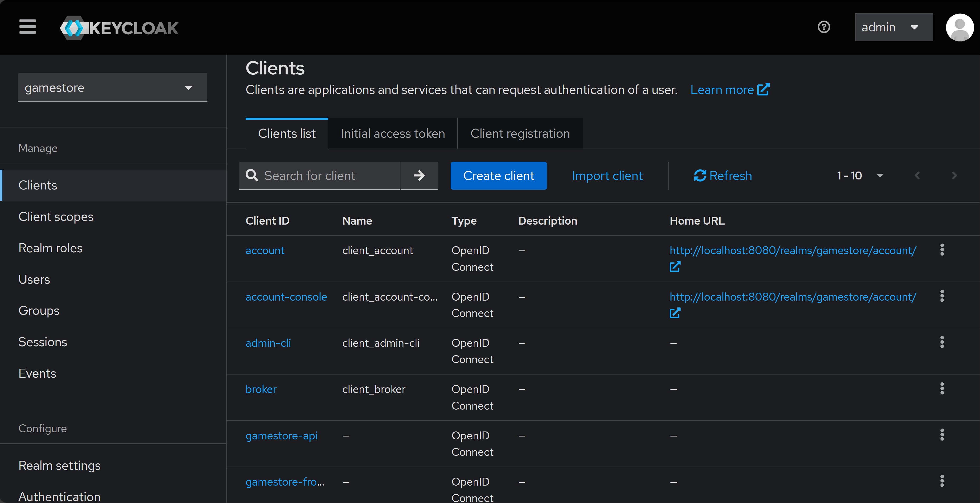Open the account client link
Viewport: 980px width, 503px height.
pyautogui.click(x=265, y=250)
